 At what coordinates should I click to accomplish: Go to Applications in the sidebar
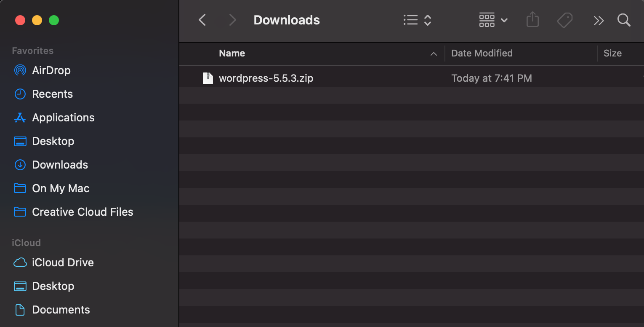coord(63,118)
